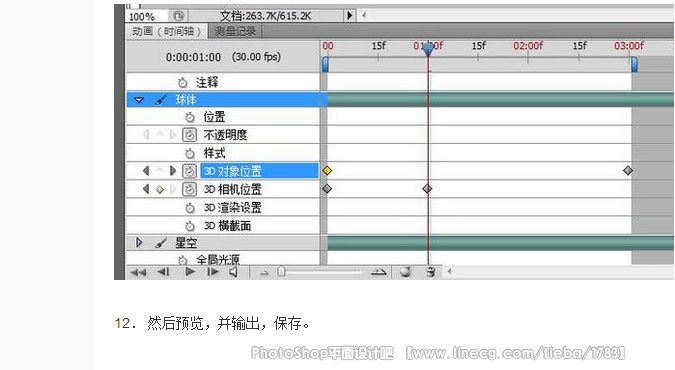Click the timeline zoom slider handle
The image size is (675, 370).
point(281,271)
